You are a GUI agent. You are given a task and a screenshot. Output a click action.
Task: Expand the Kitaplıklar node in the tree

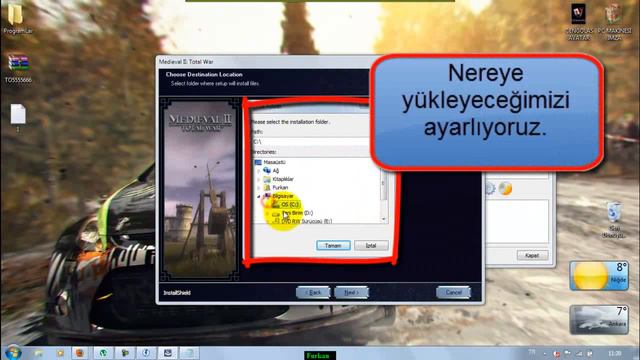pyautogui.click(x=258, y=179)
